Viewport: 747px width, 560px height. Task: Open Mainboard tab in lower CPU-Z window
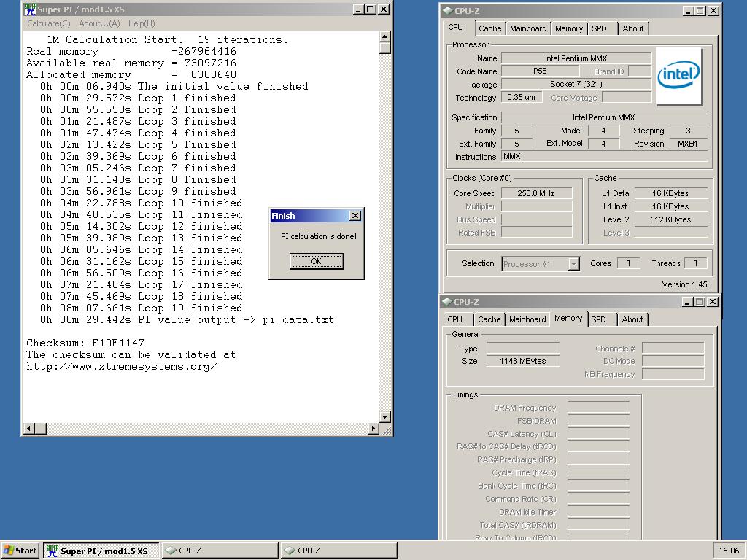[527, 319]
